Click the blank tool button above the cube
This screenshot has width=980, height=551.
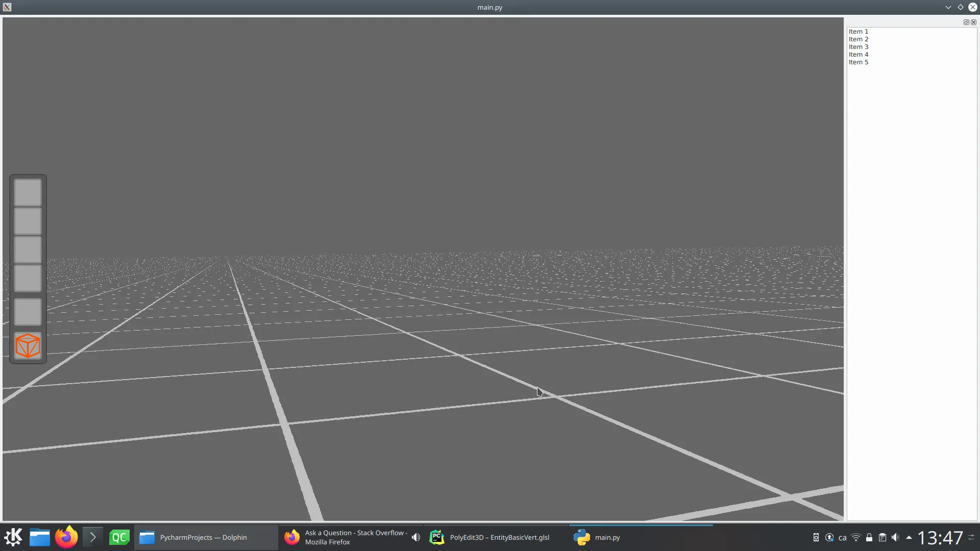(28, 312)
